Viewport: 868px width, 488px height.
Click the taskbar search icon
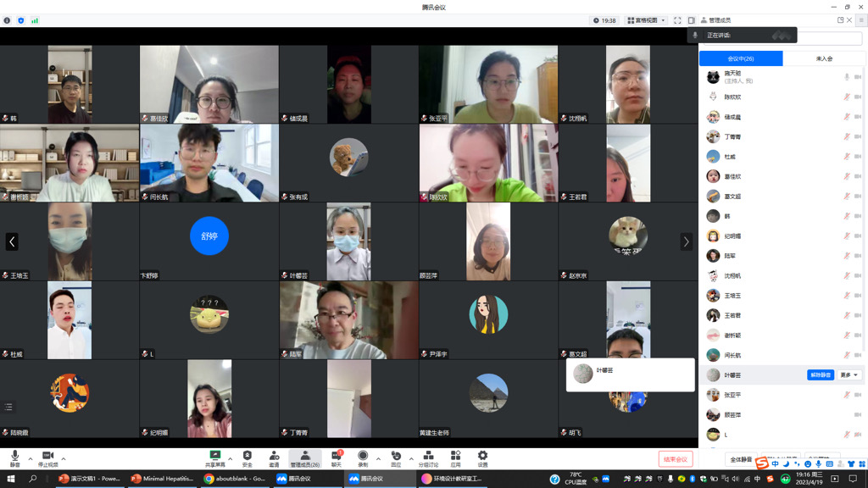(x=33, y=479)
